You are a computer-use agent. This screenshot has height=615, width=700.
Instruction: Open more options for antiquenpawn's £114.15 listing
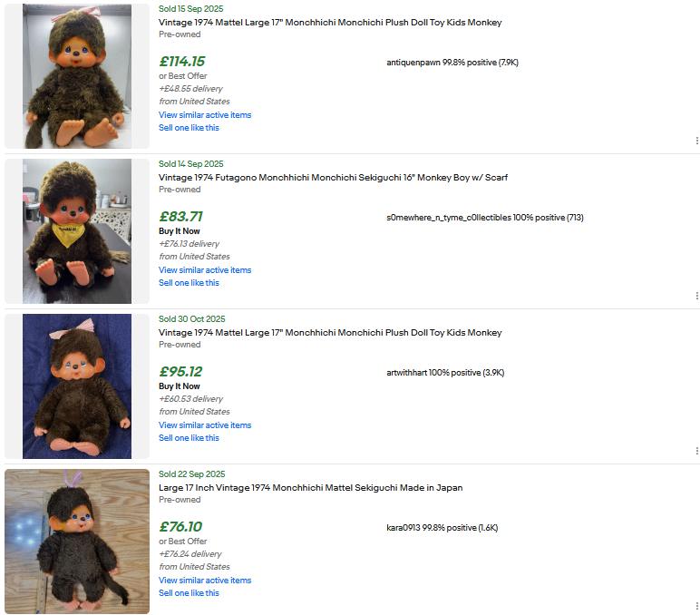point(696,141)
